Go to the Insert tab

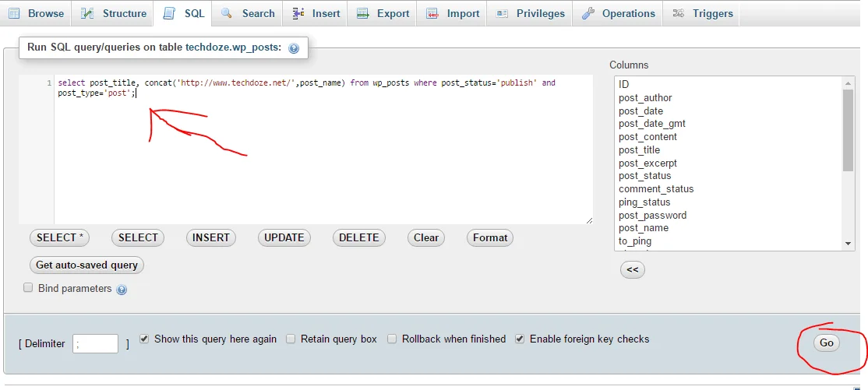pos(315,13)
